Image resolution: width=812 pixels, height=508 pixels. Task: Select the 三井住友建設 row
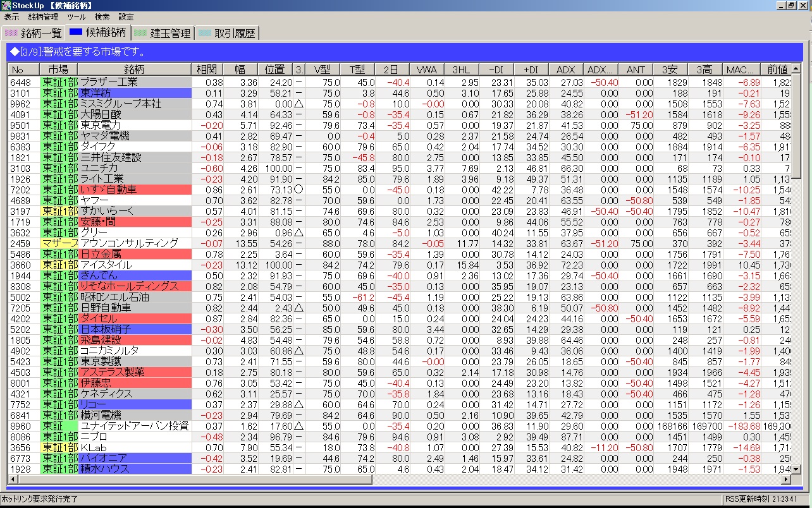click(400, 157)
